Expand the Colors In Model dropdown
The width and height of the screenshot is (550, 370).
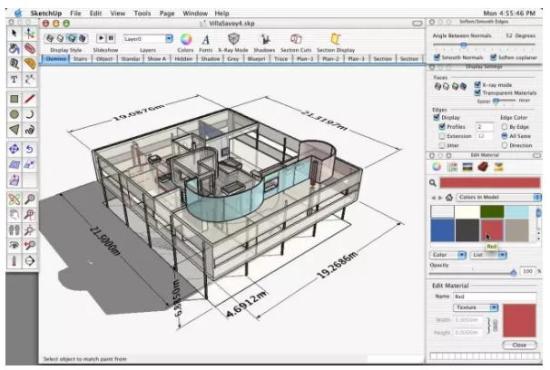pyautogui.click(x=498, y=197)
